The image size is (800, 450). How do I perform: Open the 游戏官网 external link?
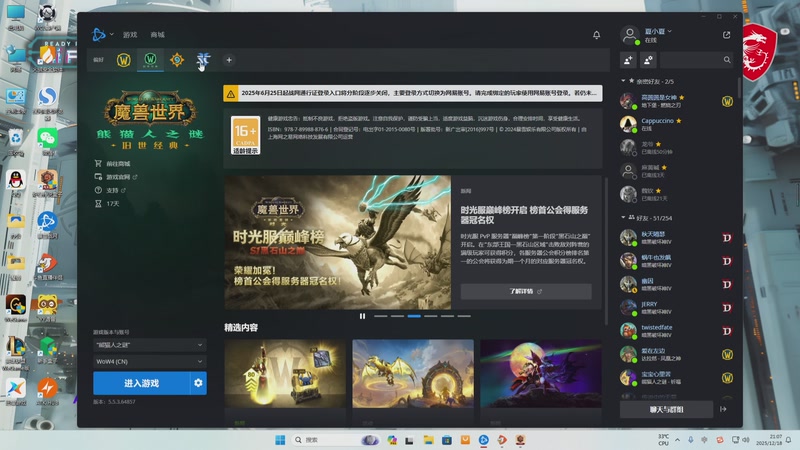click(x=116, y=177)
